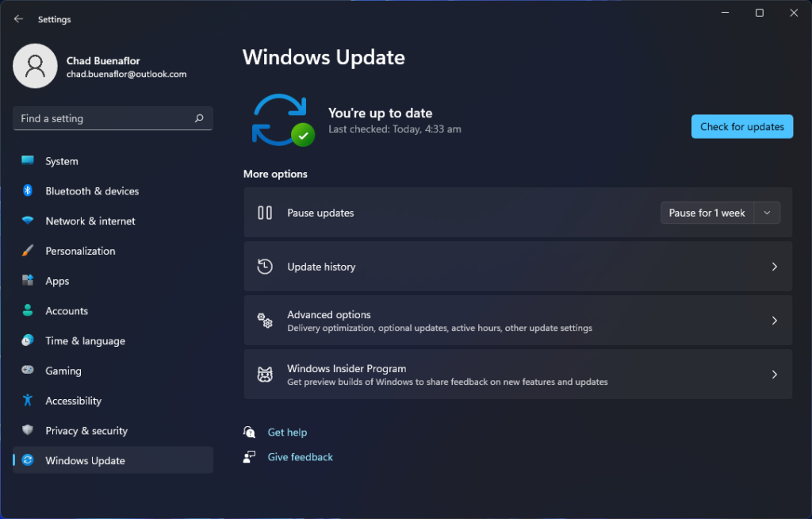Click Chad Buenaflor account name
Image resolution: width=812 pixels, height=519 pixels.
[x=103, y=60]
